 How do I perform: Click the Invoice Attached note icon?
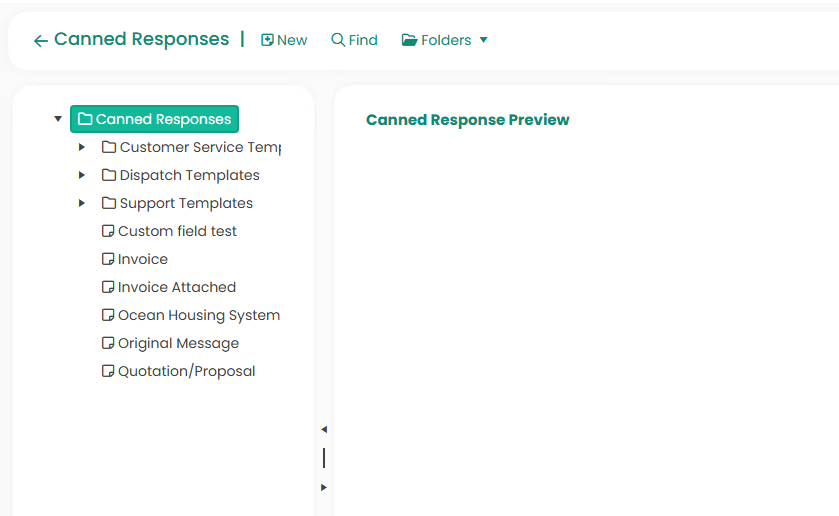click(x=108, y=287)
